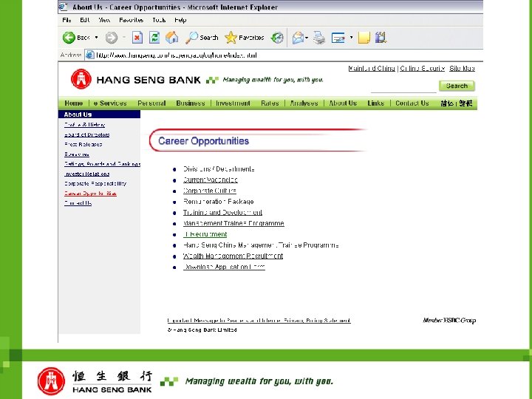Open the Back history dropdown arrow

coord(96,38)
